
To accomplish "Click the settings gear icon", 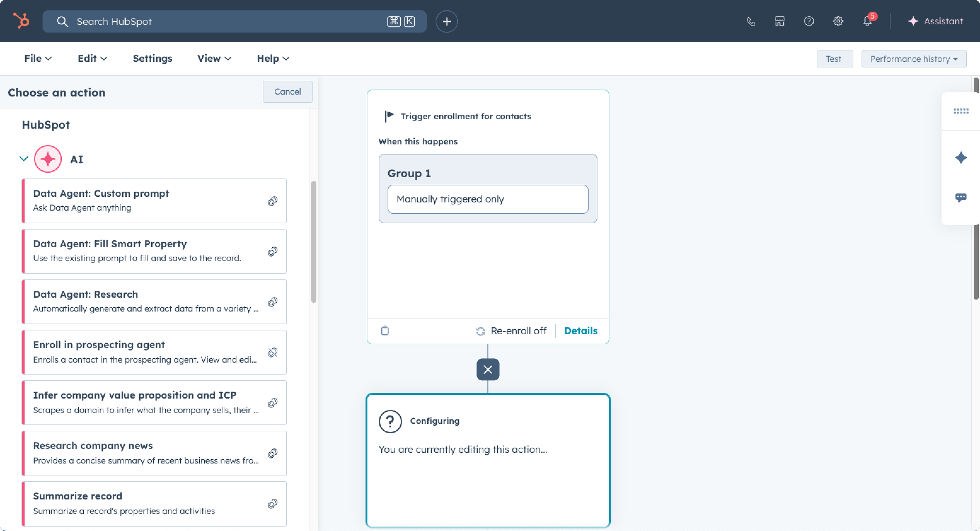I will tap(838, 21).
